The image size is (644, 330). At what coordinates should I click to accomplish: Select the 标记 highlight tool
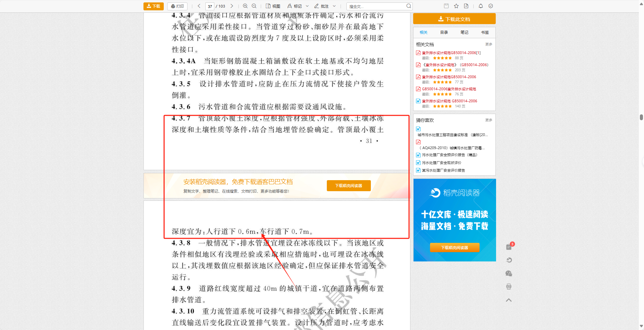click(295, 6)
